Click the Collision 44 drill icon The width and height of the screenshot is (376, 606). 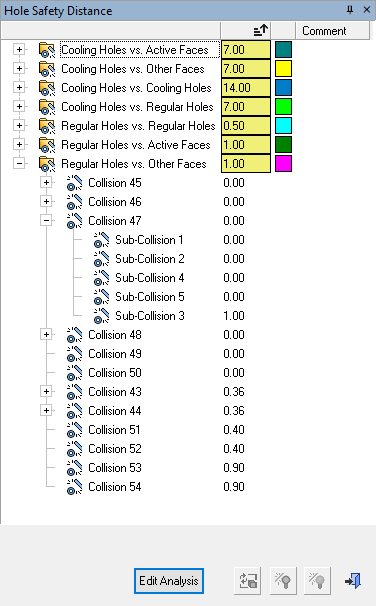click(74, 410)
